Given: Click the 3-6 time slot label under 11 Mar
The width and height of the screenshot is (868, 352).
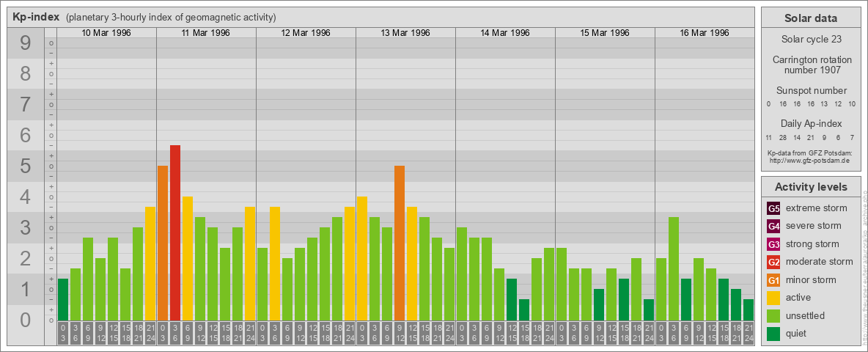Looking at the screenshot, I should click(175, 333).
